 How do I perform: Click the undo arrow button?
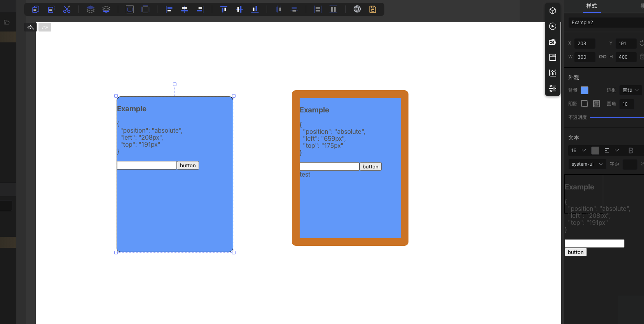coord(30,27)
